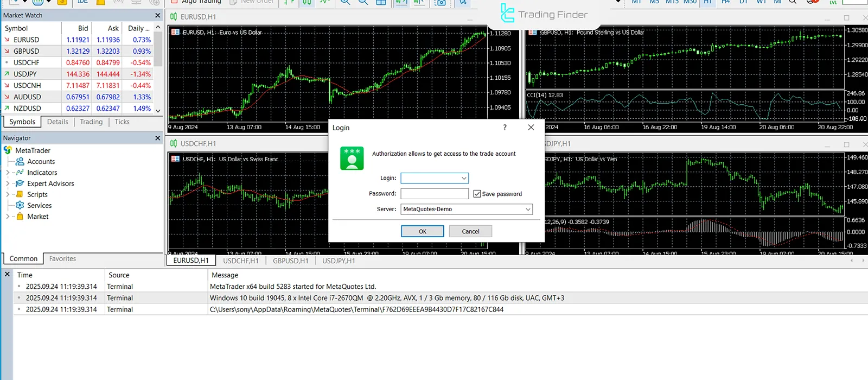Select the Expert Advisors graduation cap icon
Viewport: 868px width, 380px height.
coord(20,183)
